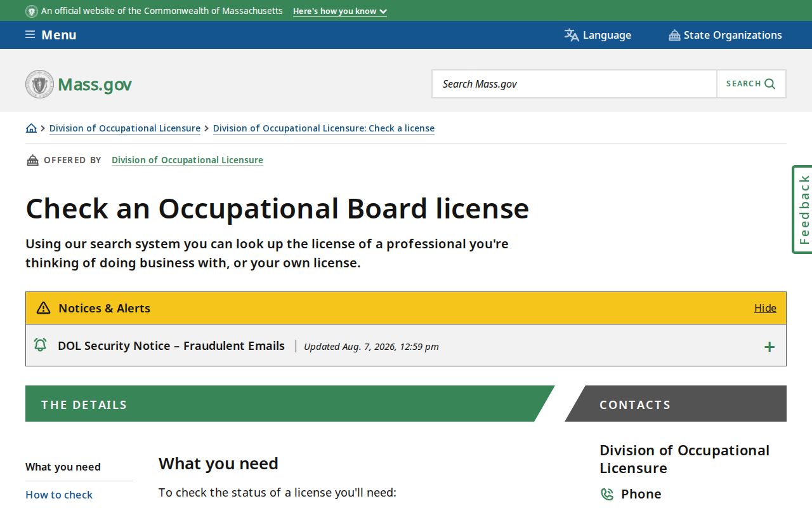Click the "Notices & Alerts" heading text
Image resolution: width=812 pixels, height=508 pixels.
(104, 308)
